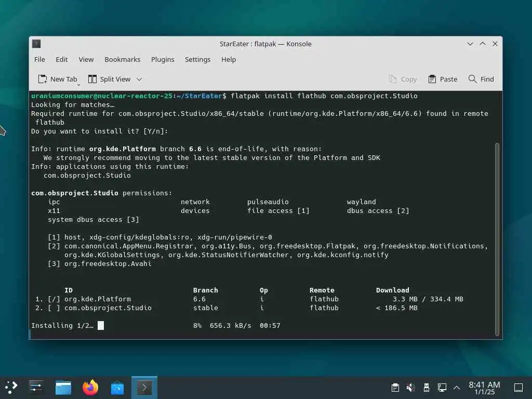Click the '656.3 kB/s' download speed
This screenshot has width=532, height=399.
(x=230, y=325)
